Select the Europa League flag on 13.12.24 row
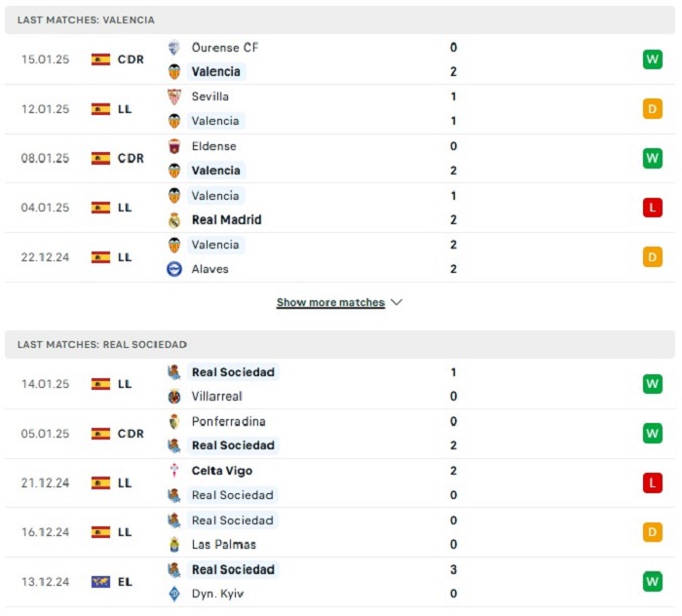The width and height of the screenshot is (682, 616). (100, 582)
